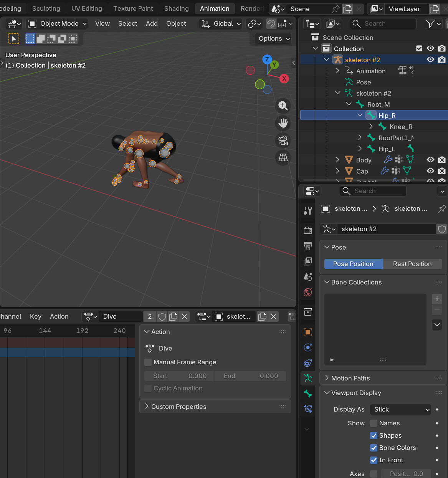Open the Output properties tab
This screenshot has height=478, width=448.
tap(308, 246)
